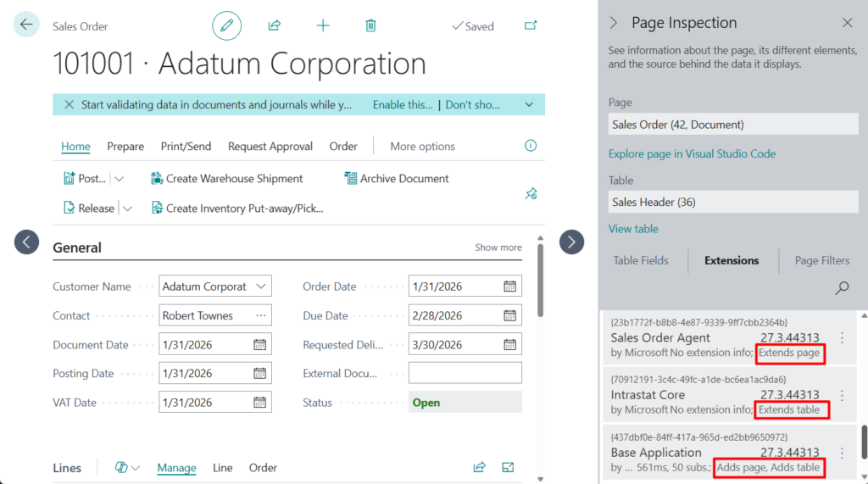
Task: Click the External Document number field
Action: pos(465,374)
